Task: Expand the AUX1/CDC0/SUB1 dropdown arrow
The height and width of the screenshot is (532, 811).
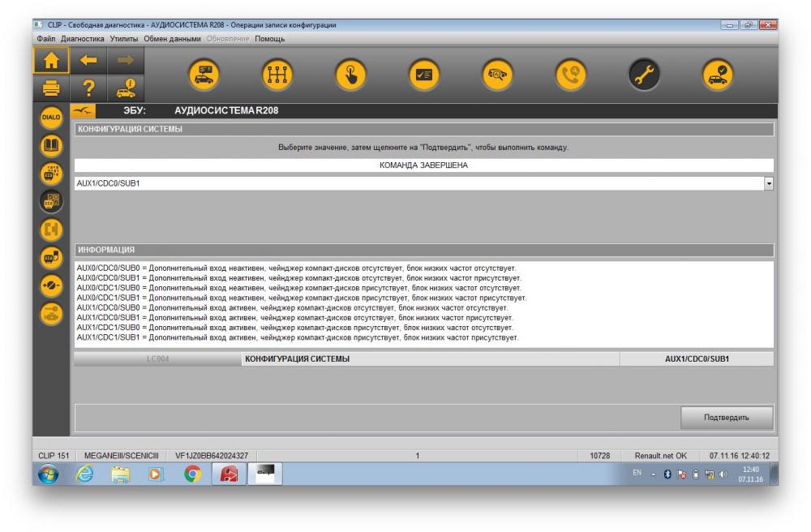Action: (769, 183)
